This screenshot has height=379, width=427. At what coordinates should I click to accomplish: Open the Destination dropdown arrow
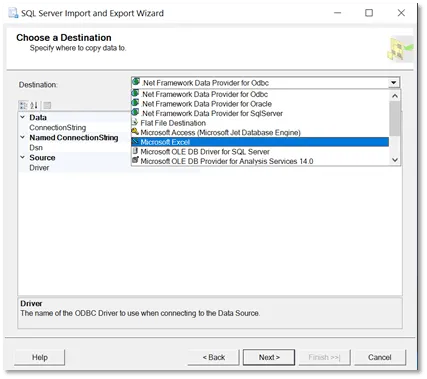394,83
